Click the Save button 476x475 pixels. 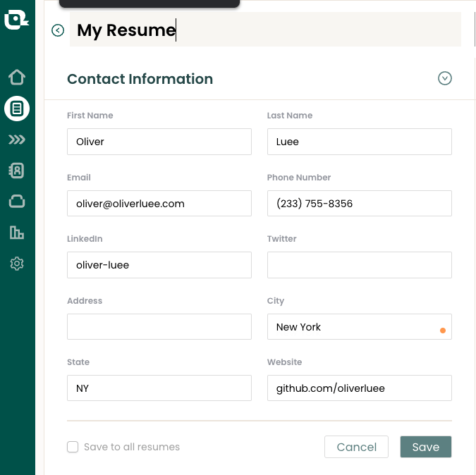426,447
